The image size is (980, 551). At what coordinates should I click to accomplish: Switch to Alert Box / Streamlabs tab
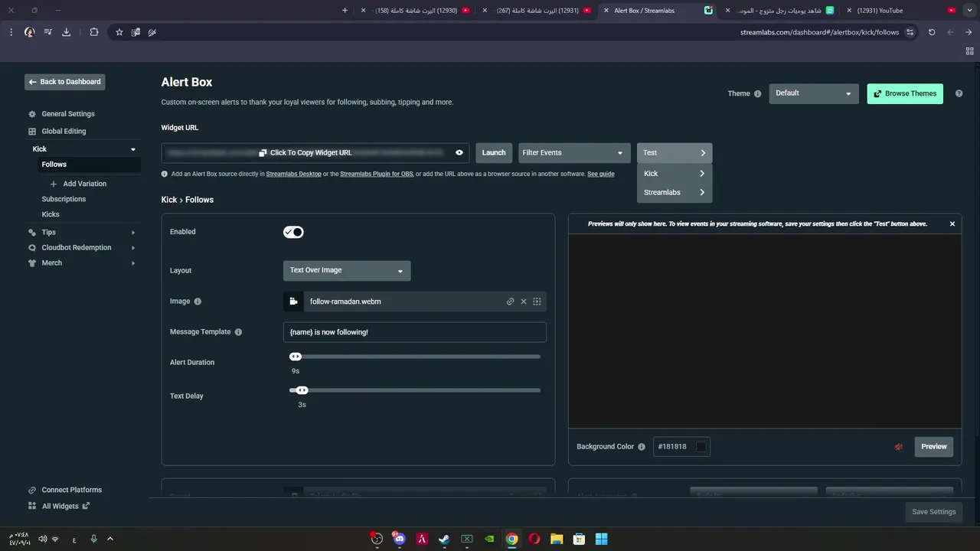pyautogui.click(x=658, y=11)
